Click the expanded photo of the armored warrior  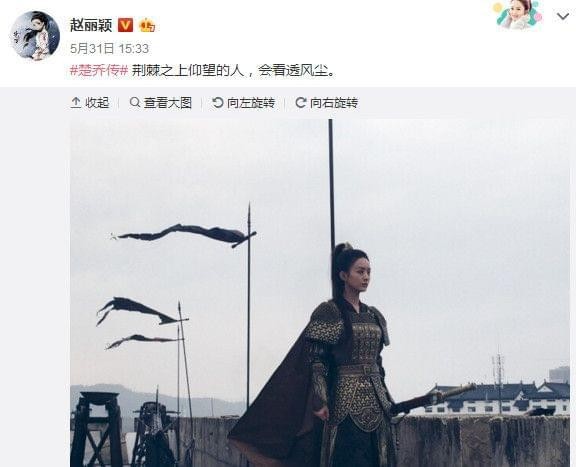tap(320, 293)
